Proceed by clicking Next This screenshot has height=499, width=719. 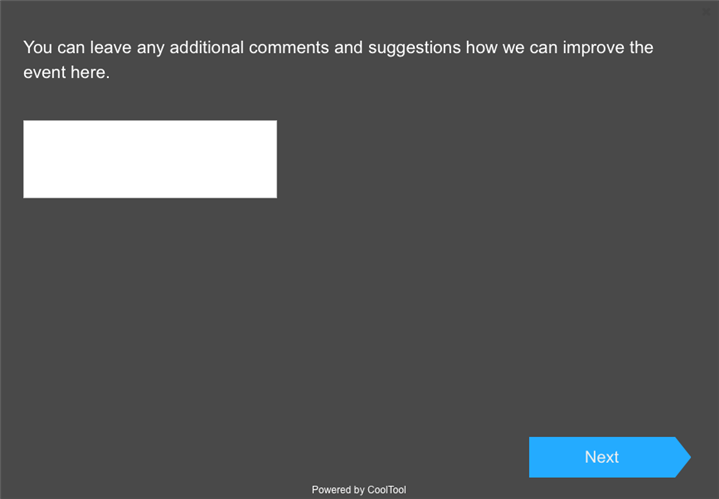pyautogui.click(x=602, y=457)
